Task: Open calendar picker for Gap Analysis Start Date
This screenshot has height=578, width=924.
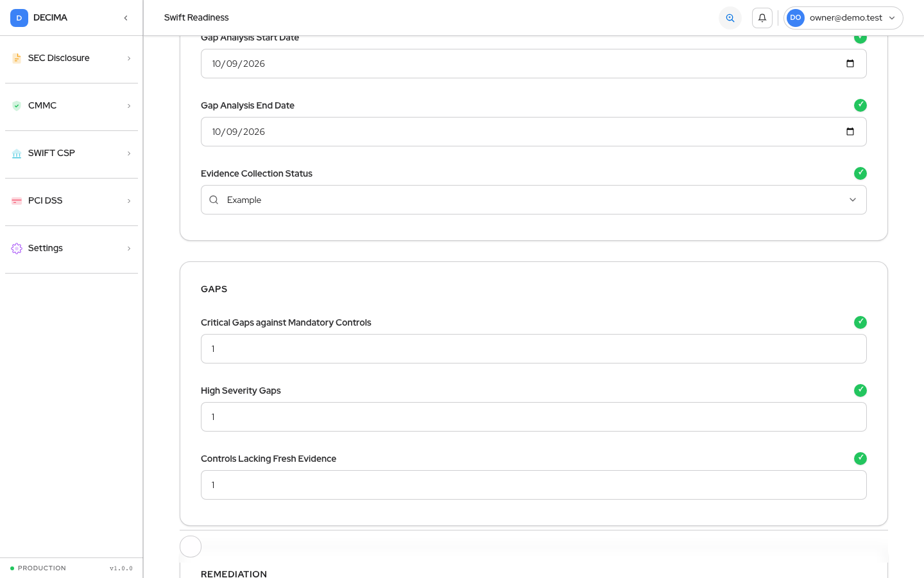Action: pyautogui.click(x=850, y=64)
